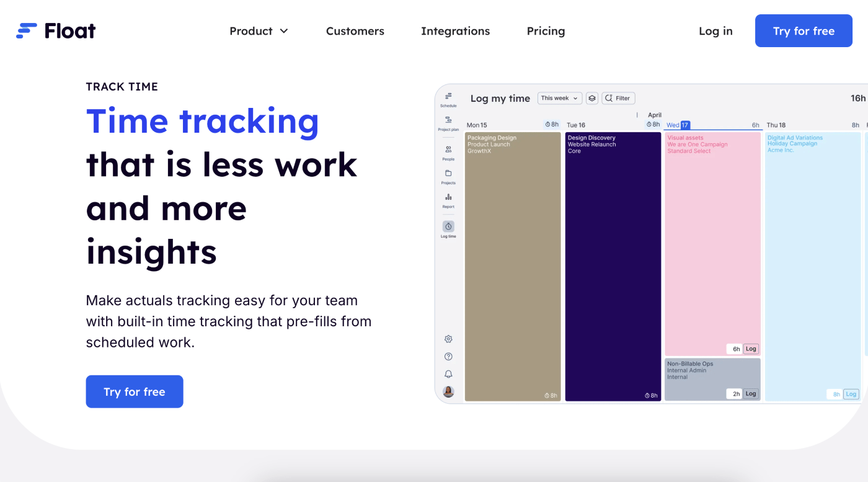
Task: Click the user avatar photo
Action: click(x=448, y=391)
